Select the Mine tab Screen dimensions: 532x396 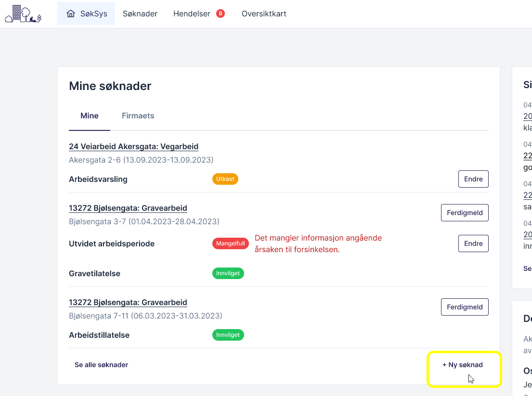90,116
